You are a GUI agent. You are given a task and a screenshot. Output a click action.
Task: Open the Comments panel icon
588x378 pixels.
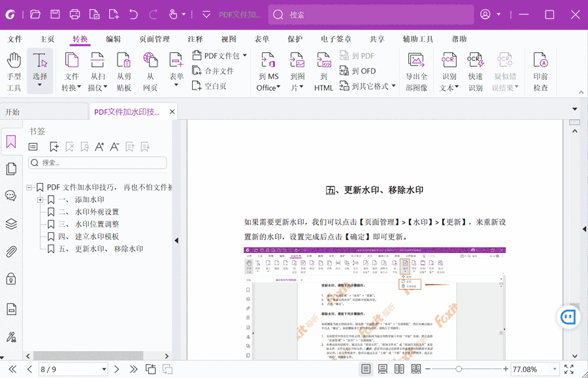11,196
